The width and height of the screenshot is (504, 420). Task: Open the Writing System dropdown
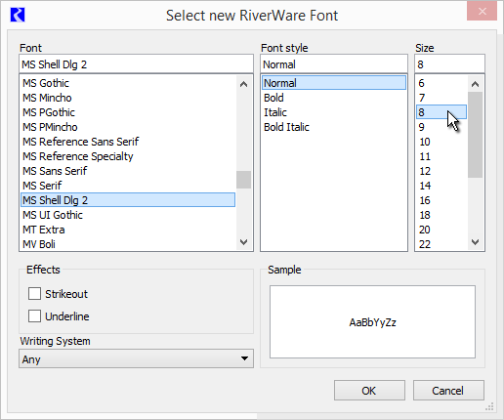tap(136, 358)
